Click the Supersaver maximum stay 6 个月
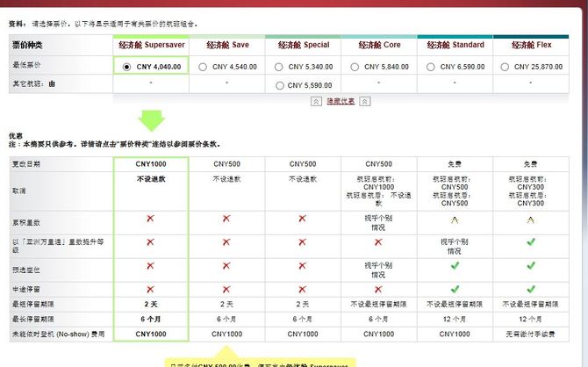This screenshot has height=367, width=588. tap(151, 320)
